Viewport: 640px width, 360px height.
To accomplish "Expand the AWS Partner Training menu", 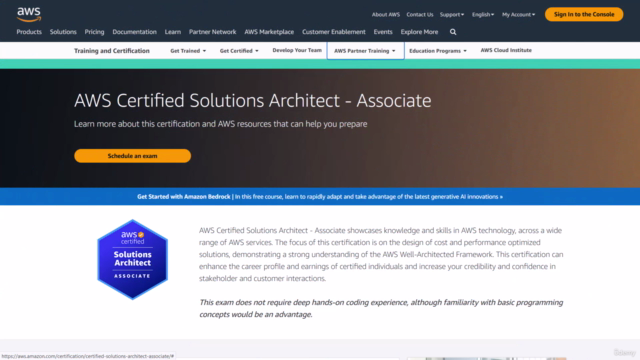I will pos(365,51).
